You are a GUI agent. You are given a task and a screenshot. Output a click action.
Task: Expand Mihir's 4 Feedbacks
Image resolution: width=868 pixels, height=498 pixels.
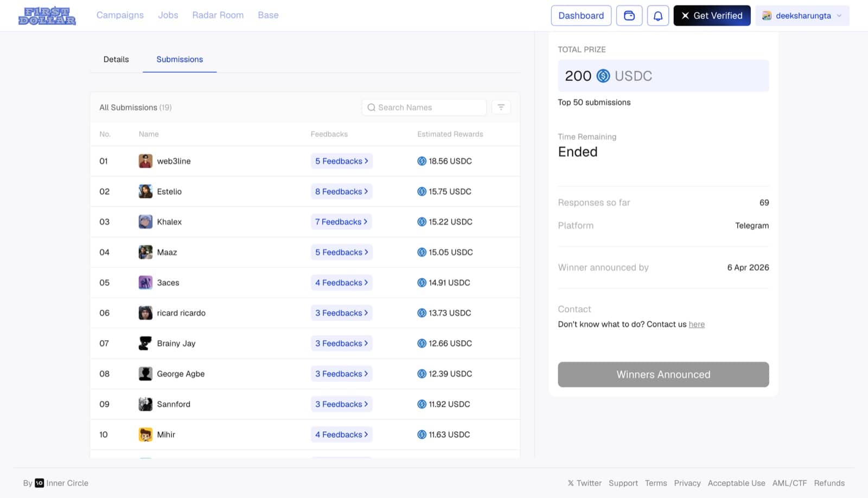click(342, 435)
